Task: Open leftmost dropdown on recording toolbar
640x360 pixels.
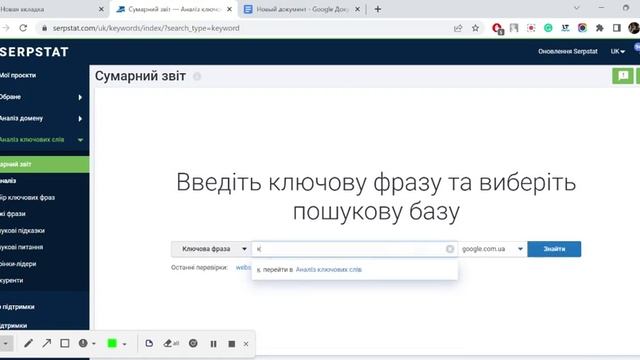Action: pyautogui.click(x=6, y=343)
